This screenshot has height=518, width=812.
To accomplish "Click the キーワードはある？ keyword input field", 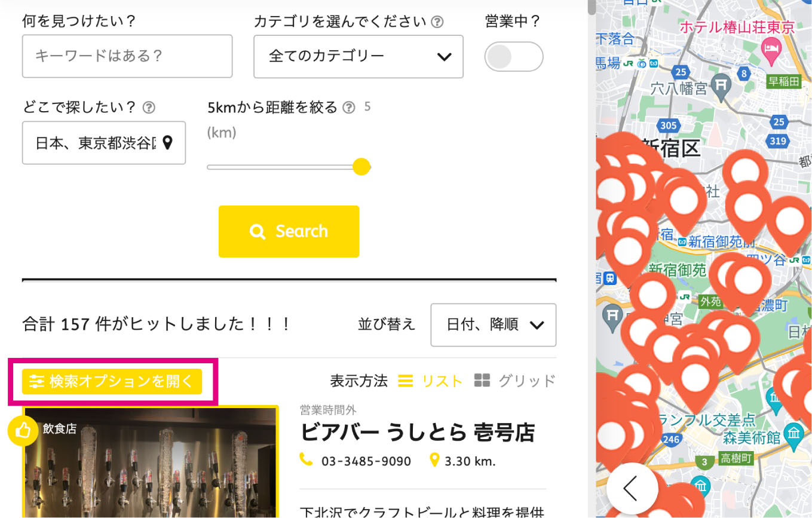I will [x=127, y=56].
